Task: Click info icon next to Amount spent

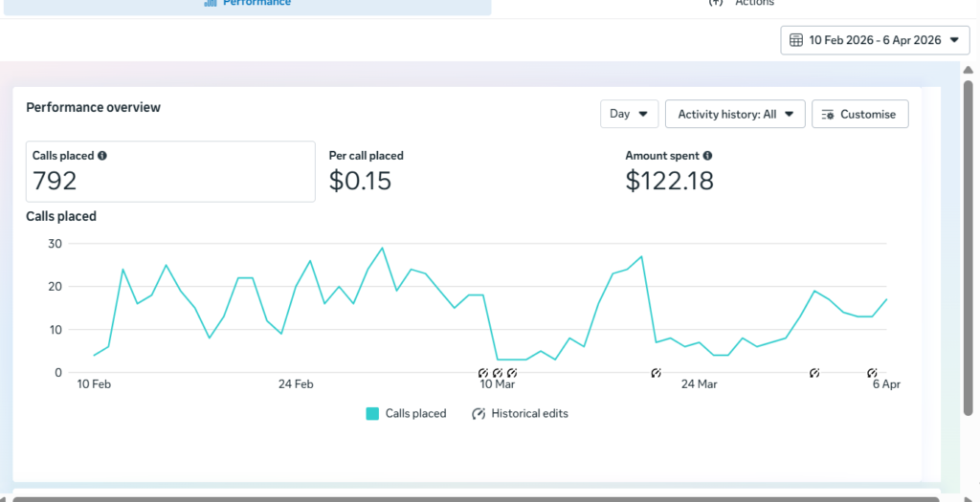Action: (707, 156)
